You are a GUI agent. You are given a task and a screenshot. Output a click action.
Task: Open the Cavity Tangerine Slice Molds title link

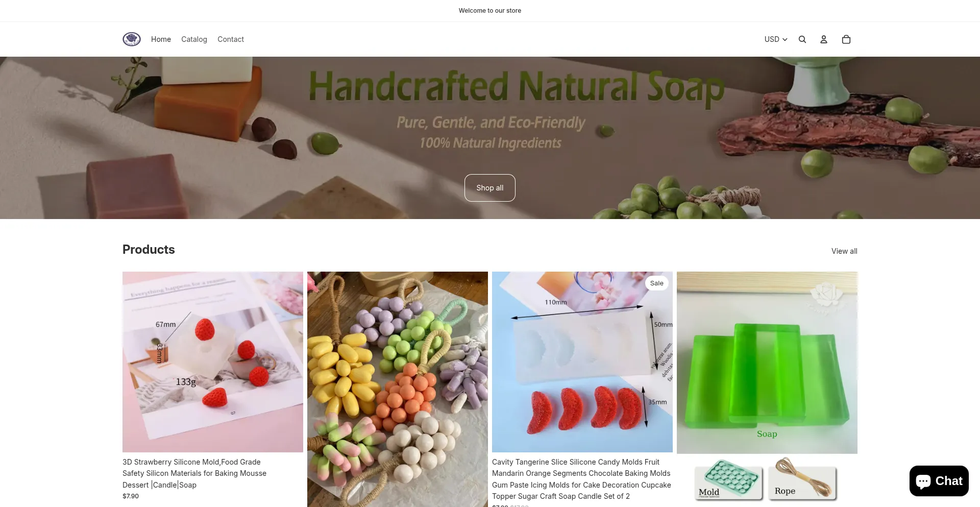[x=581, y=479]
